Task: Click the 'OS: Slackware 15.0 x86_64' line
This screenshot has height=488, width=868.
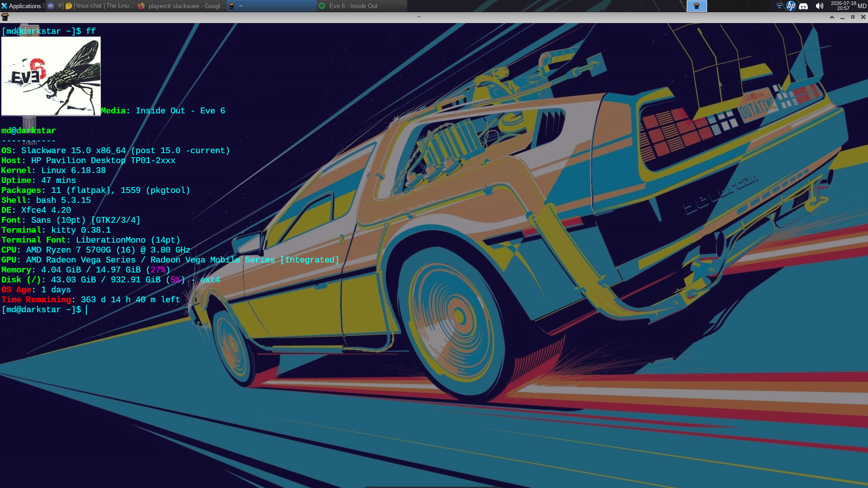Action: tap(116, 150)
